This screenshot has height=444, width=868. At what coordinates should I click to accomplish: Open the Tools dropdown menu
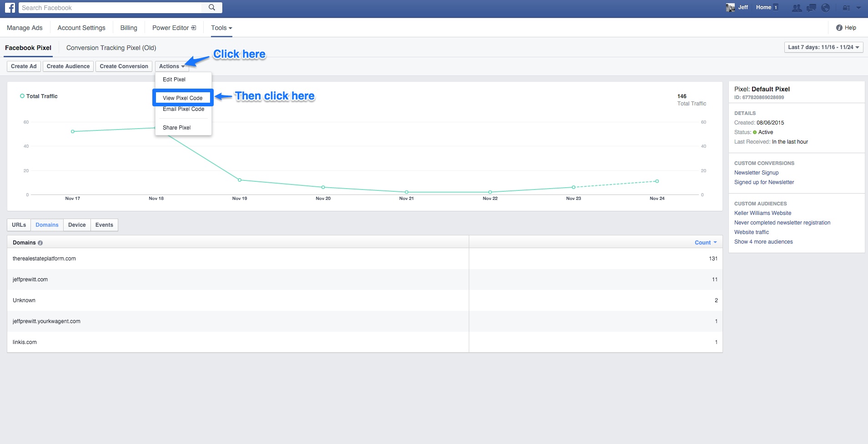[x=221, y=28]
